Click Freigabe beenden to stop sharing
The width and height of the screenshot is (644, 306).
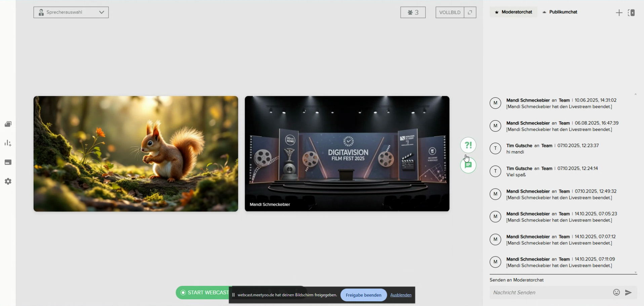(363, 295)
